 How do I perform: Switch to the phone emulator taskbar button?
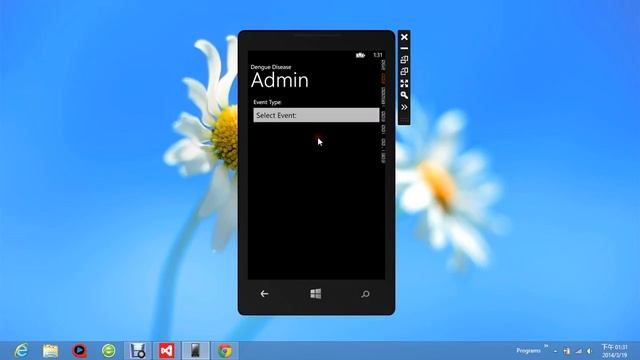coord(196,351)
